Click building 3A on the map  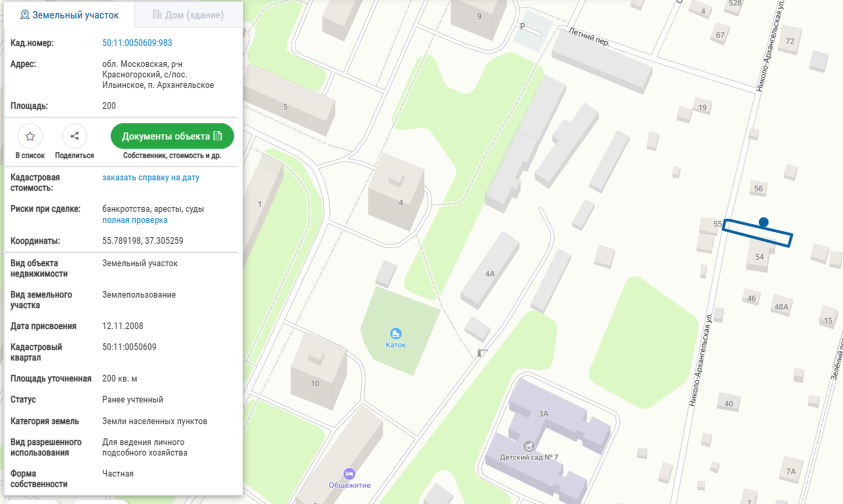[544, 413]
